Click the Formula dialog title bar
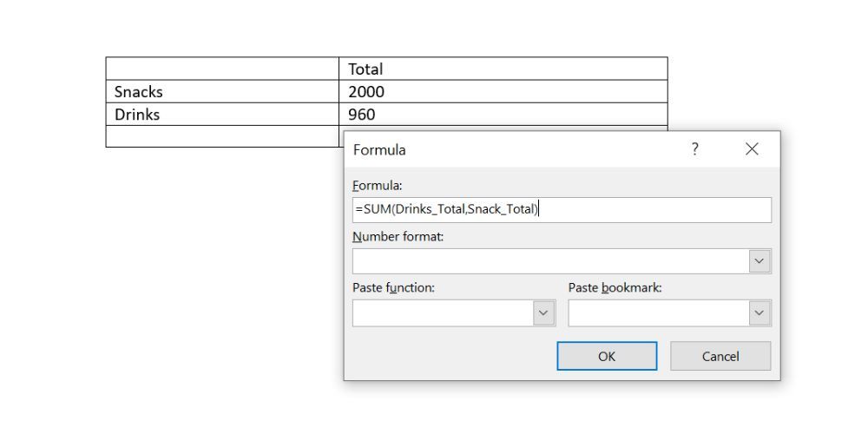 [x=521, y=149]
